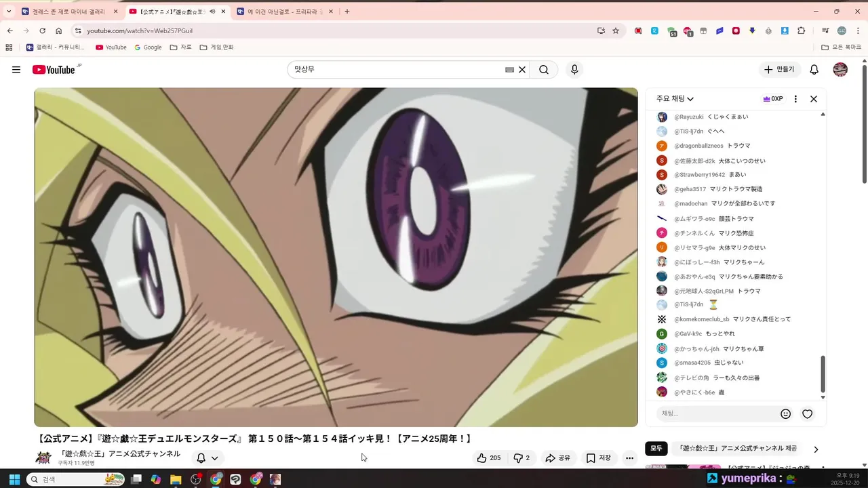This screenshot has width=868, height=488.
Task: Expand the 주요 채팅 chat mode dropdown
Action: [675, 99]
